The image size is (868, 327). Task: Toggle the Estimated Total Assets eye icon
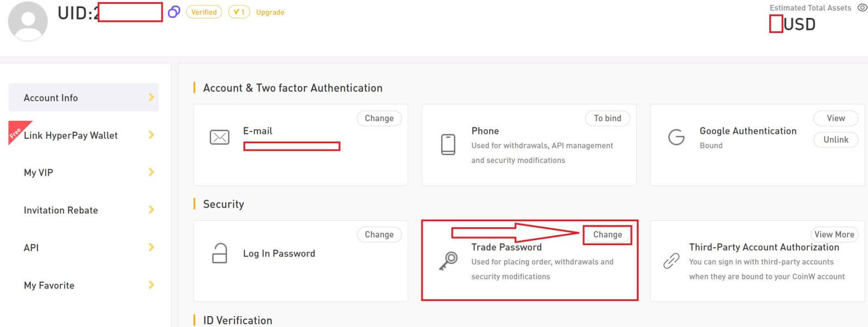[862, 8]
